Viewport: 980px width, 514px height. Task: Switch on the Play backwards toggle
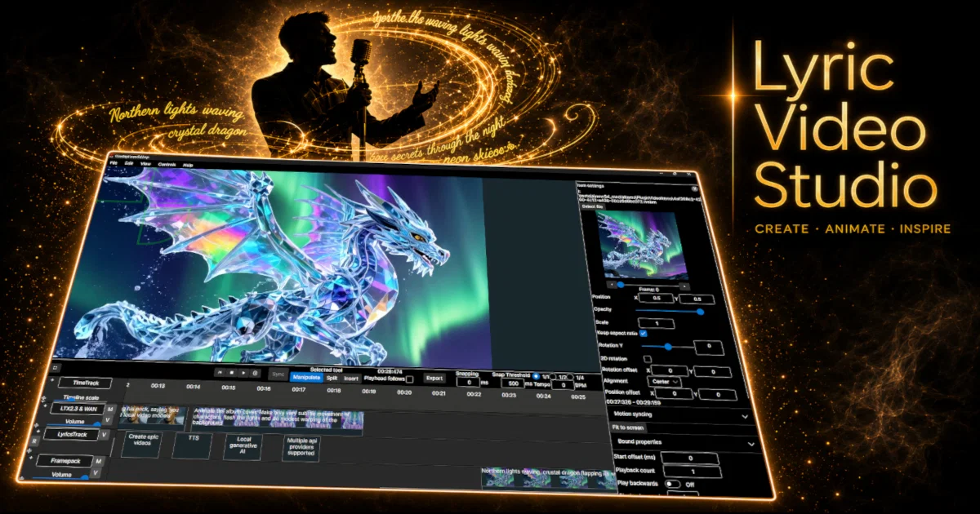tap(672, 484)
